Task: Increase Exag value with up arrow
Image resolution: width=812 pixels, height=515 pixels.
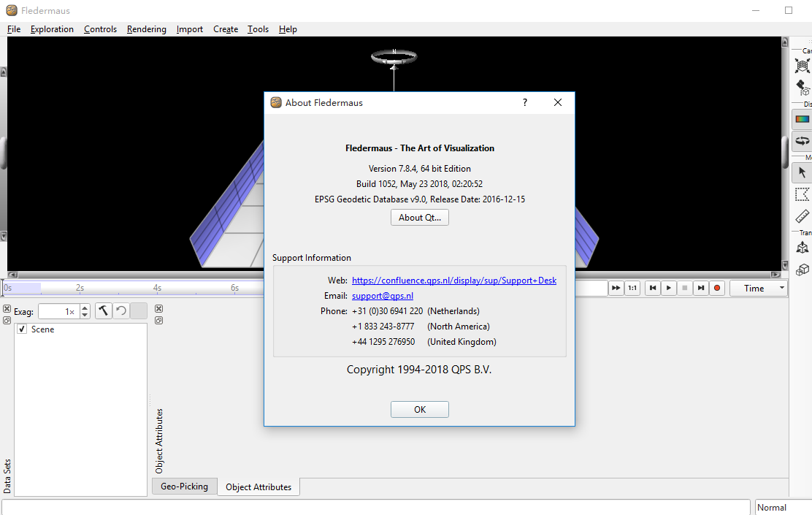Action: [85, 308]
